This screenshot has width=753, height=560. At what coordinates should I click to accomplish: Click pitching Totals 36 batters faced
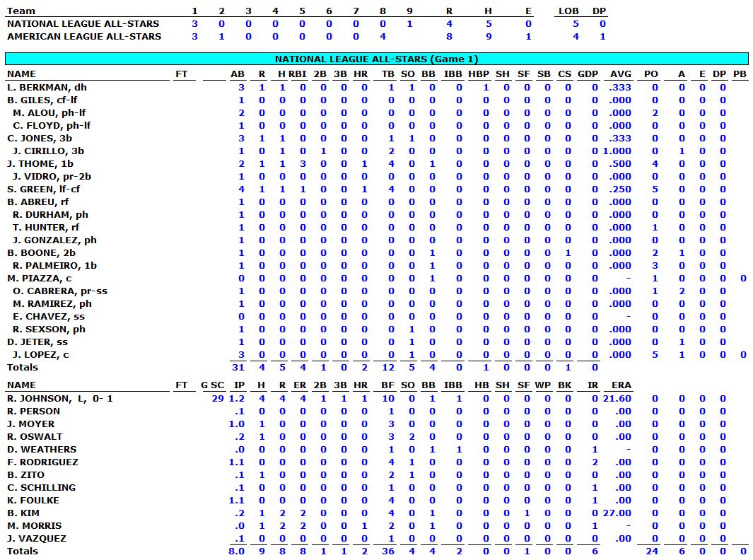(x=388, y=552)
